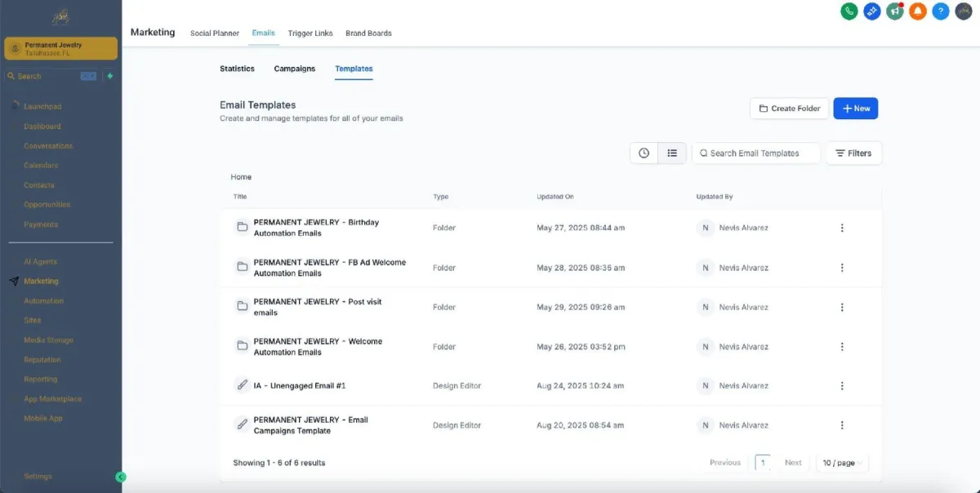Open Automation in sidebar
Image resolution: width=980 pixels, height=493 pixels.
click(x=44, y=301)
